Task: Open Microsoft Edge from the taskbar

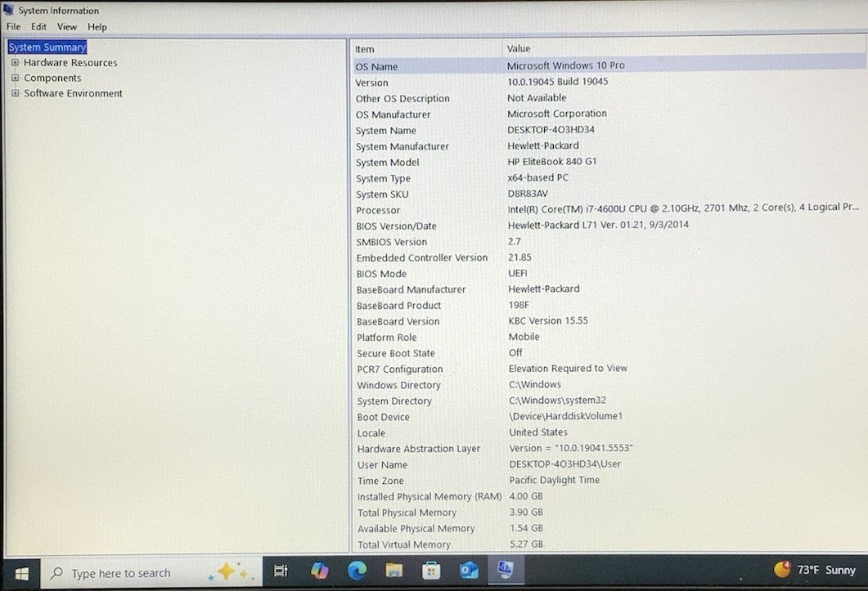Action: tap(357, 571)
